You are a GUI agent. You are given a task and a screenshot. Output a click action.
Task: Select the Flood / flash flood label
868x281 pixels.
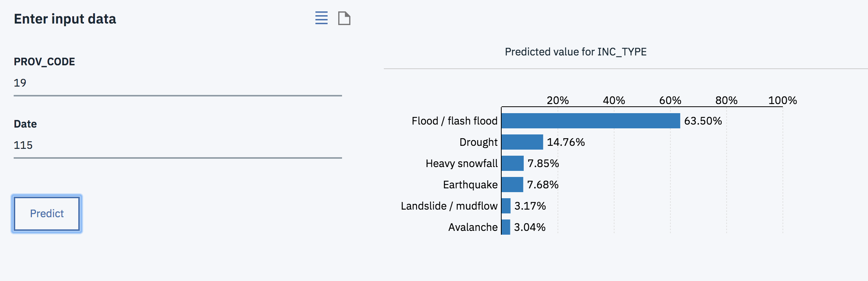click(x=455, y=121)
